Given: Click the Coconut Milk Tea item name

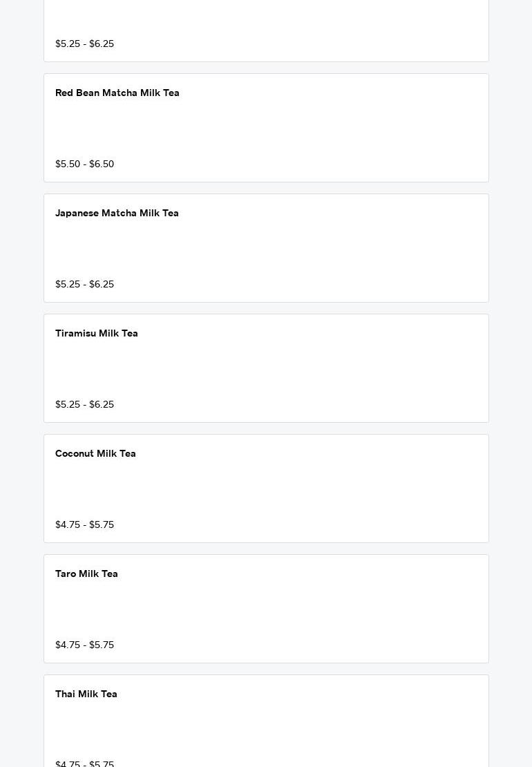Looking at the screenshot, I should pos(95,454).
